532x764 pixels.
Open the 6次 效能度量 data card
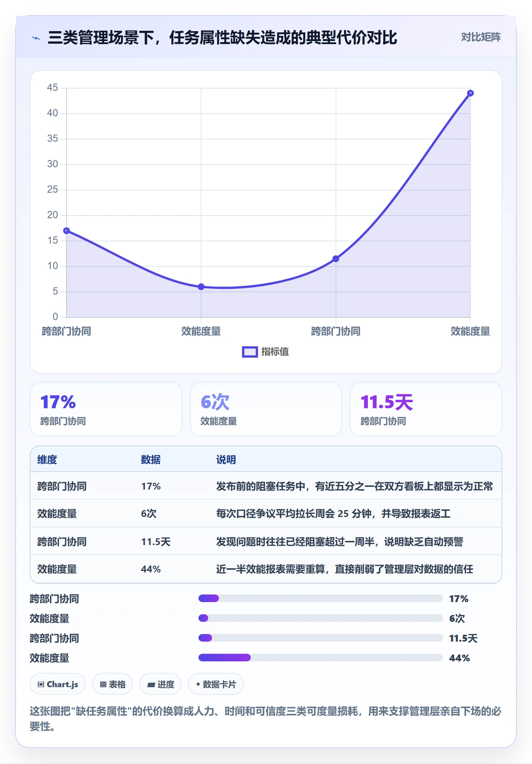(x=266, y=409)
